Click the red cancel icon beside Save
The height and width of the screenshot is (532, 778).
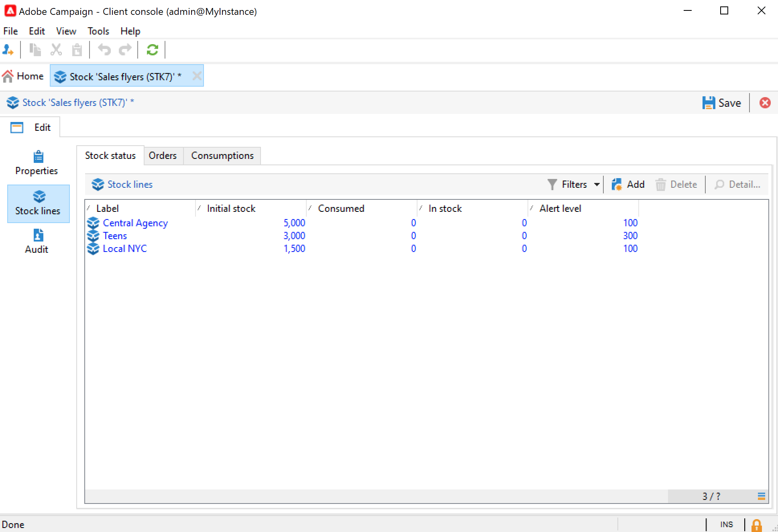765,103
